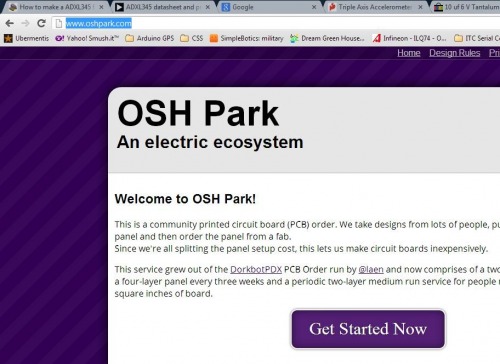Click the Welcome to OSH Park! heading
The image size is (500, 364).
185,199
